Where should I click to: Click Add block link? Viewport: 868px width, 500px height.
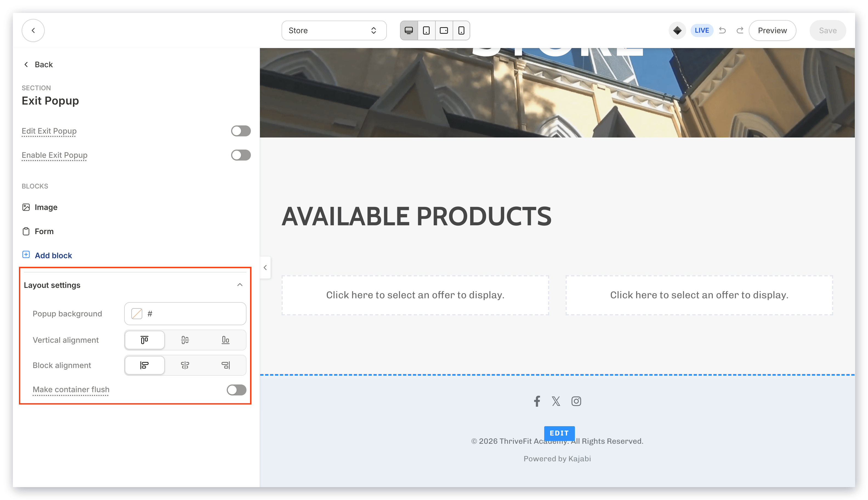[x=53, y=255]
